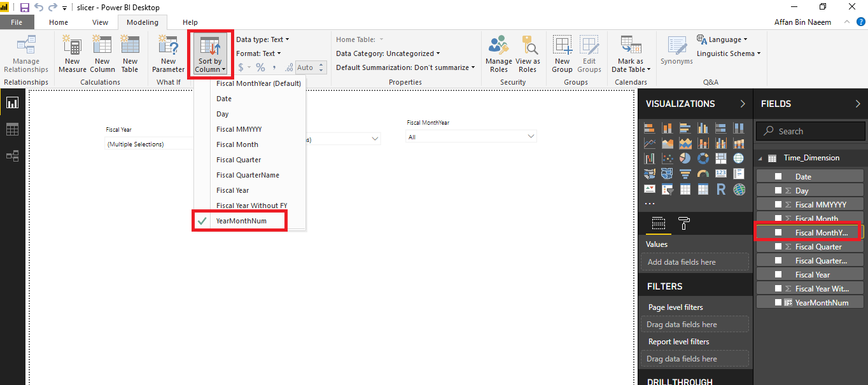Select the Ribbon chart visual
Screen dimensions: 868x385
point(739,143)
